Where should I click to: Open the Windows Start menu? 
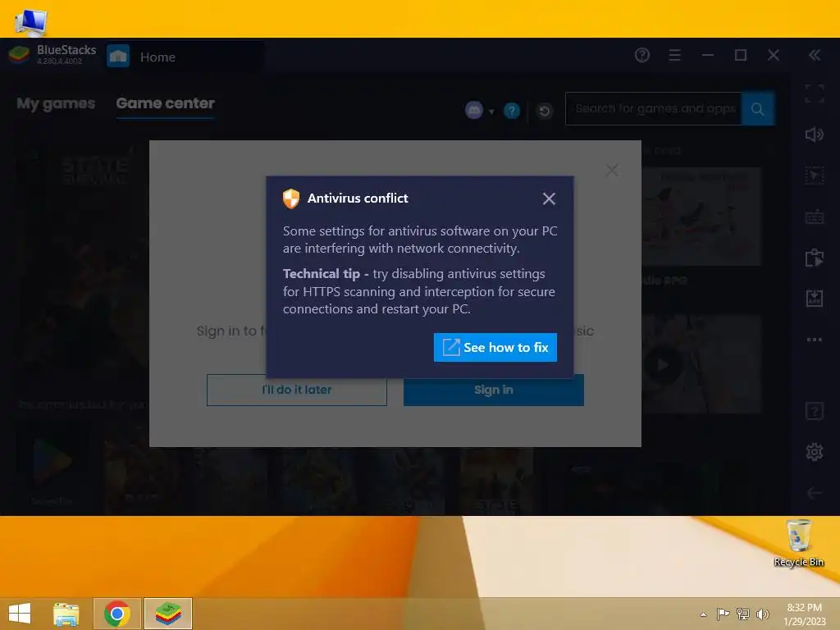[20, 614]
